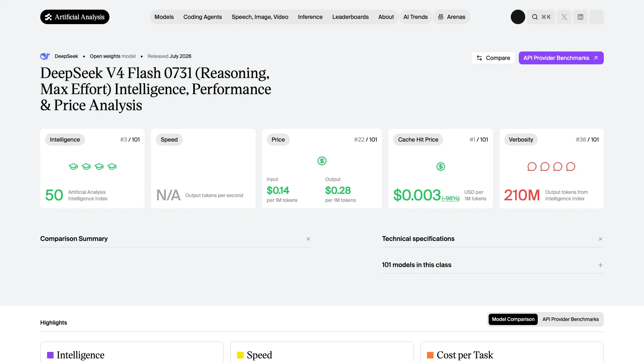This screenshot has width=644, height=362.
Task: Click the Verbosity pill label
Action: [x=521, y=140]
